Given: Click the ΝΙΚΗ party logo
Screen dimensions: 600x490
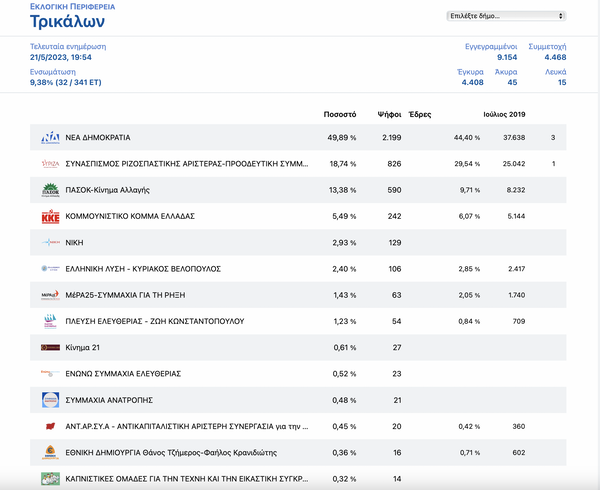Looking at the screenshot, I should point(50,242).
